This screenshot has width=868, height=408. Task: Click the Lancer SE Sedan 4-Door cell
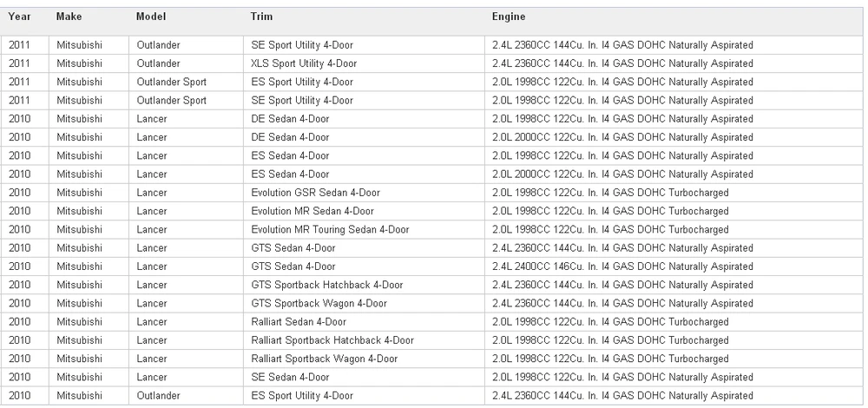364,377
